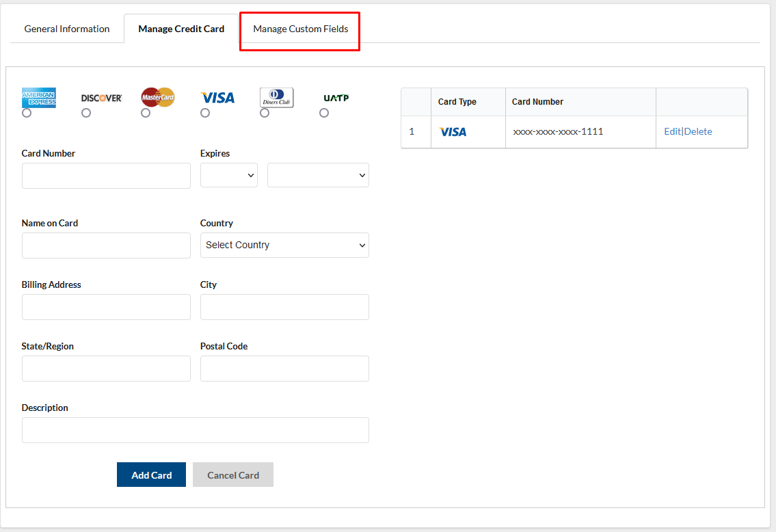Click the Description input field
This screenshot has height=532, width=776.
pos(196,430)
